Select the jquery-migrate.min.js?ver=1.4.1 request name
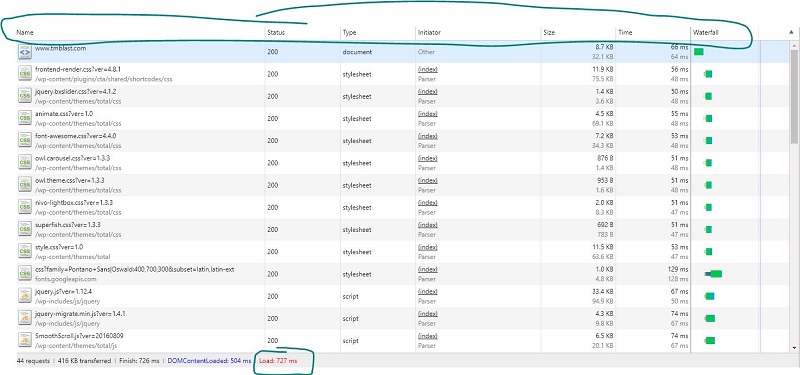Image resolution: width=800 pixels, height=375 pixels. 80,314
